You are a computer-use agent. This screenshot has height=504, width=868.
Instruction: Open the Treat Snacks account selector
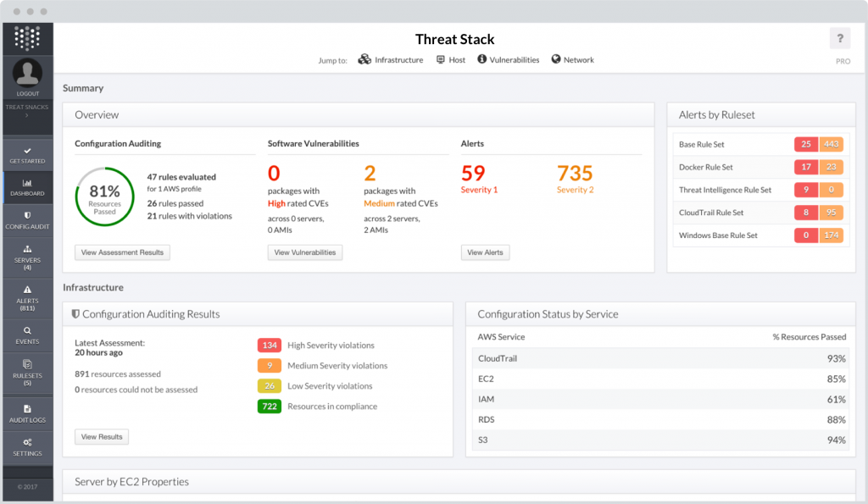click(27, 110)
